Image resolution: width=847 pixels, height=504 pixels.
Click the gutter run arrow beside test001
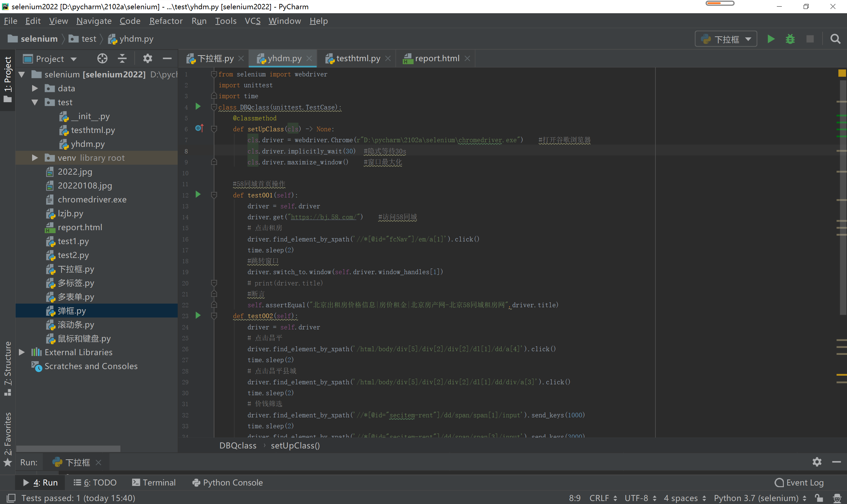198,194
